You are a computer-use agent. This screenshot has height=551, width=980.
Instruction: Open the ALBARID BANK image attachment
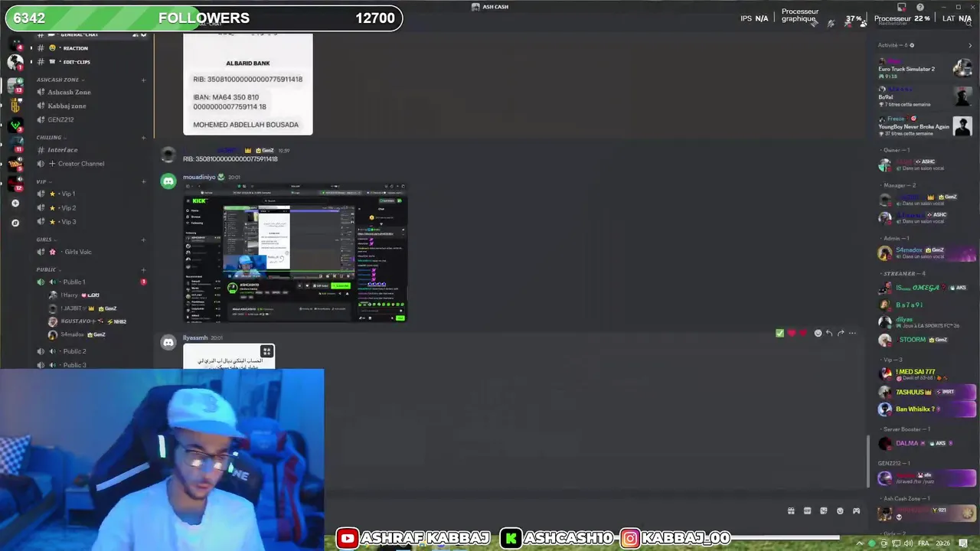(248, 84)
